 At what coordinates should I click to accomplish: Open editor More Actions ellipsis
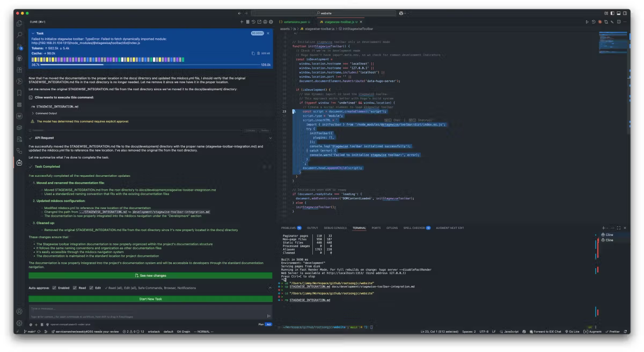click(x=624, y=22)
